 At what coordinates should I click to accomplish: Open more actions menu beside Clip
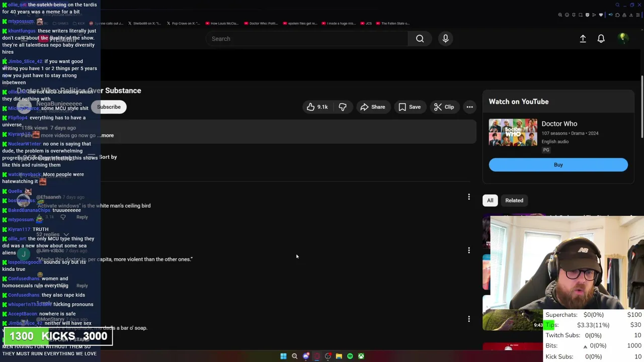click(x=469, y=107)
